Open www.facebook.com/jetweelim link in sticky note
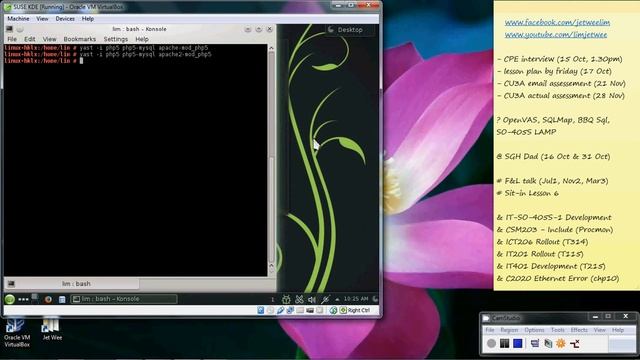640x360 pixels. click(x=557, y=22)
